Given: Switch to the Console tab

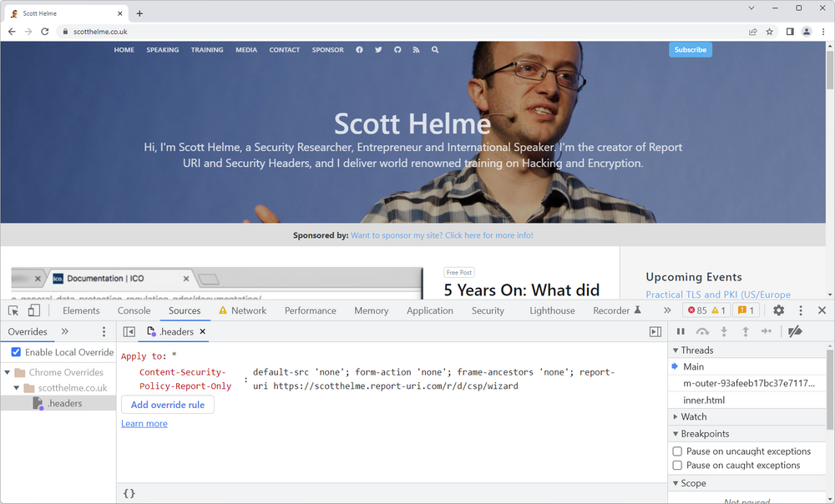Looking at the screenshot, I should tap(134, 310).
